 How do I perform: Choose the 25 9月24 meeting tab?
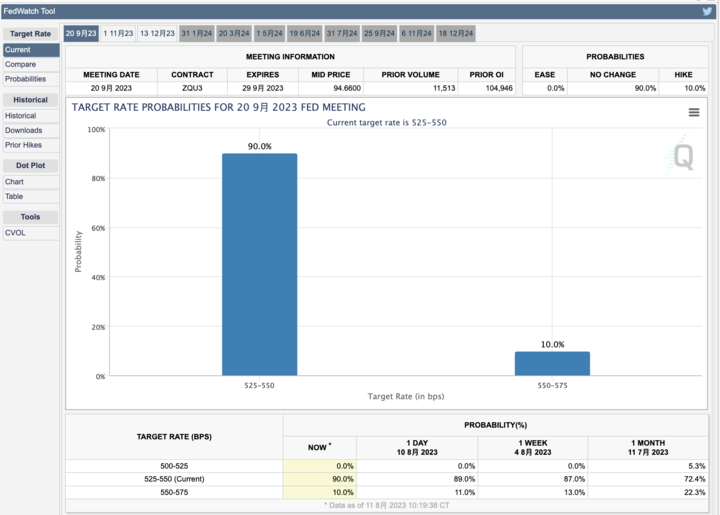(x=379, y=34)
